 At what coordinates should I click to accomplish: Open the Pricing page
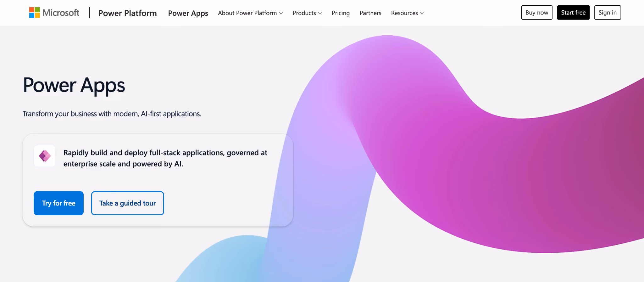[x=341, y=13]
